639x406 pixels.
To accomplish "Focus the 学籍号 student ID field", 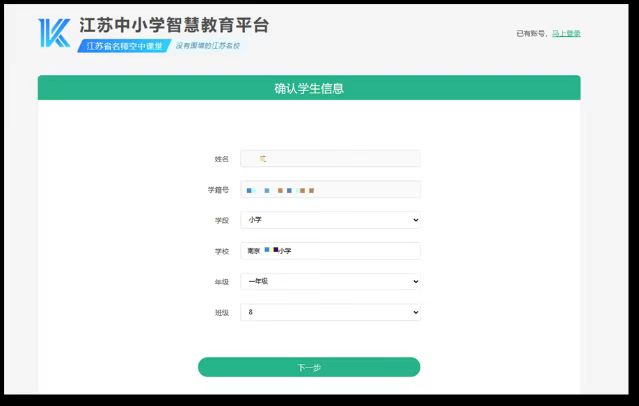I will coord(330,190).
